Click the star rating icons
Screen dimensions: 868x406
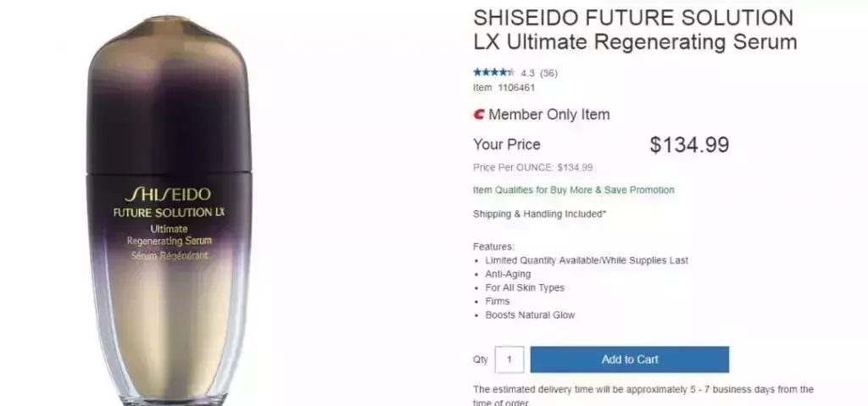pyautogui.click(x=493, y=73)
